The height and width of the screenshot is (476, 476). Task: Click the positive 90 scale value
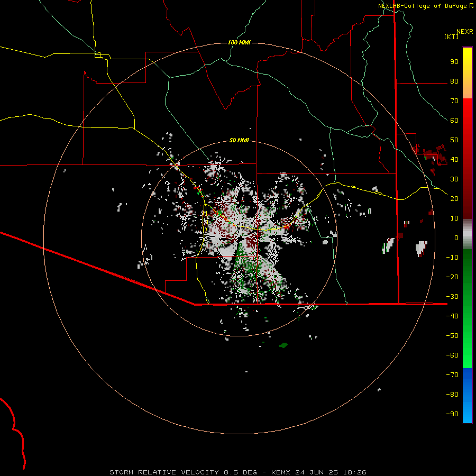pos(454,62)
